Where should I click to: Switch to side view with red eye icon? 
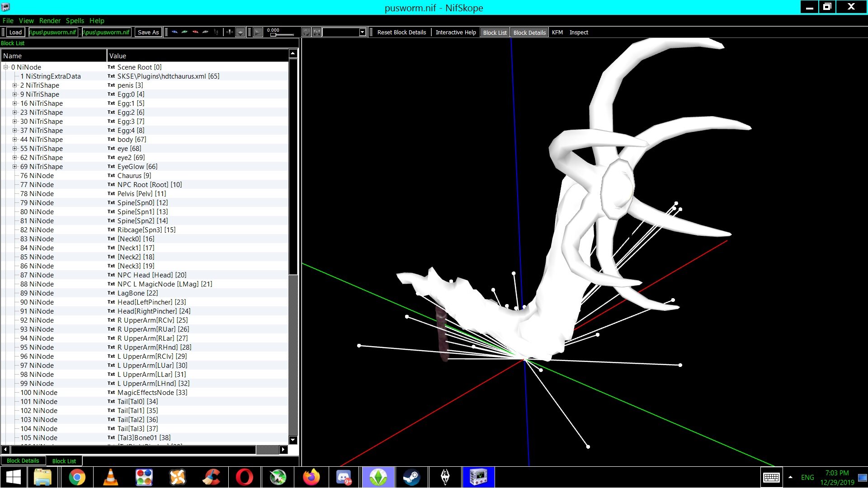tap(195, 32)
